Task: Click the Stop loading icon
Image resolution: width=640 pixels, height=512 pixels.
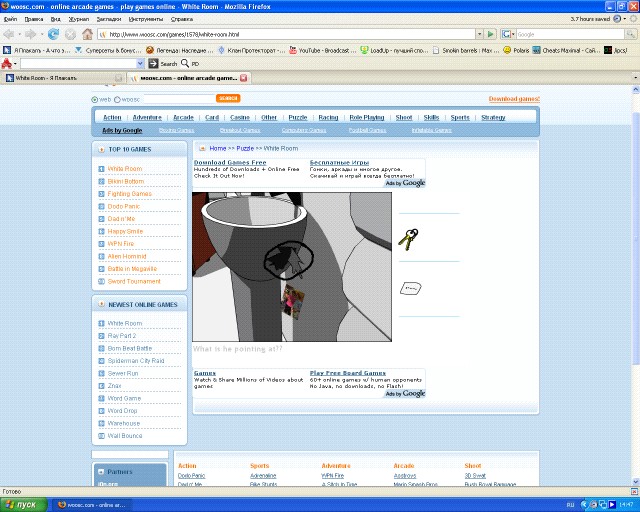Action: pyautogui.click(x=70, y=34)
